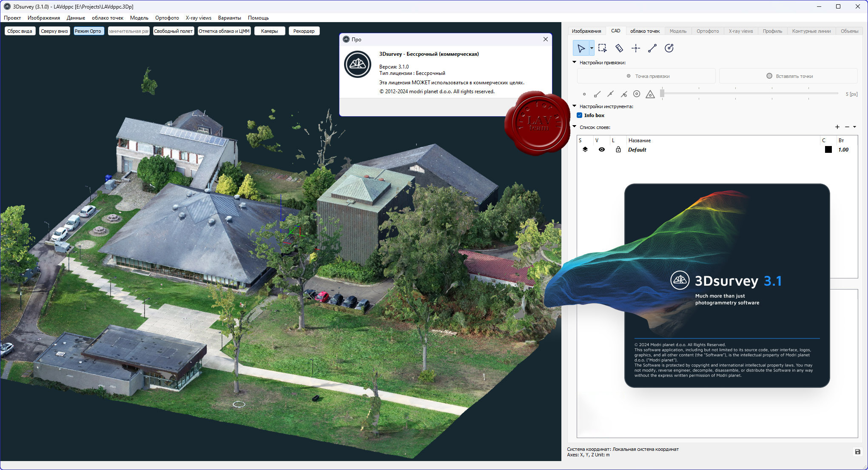Collapse the Список слоев section
The height and width of the screenshot is (470, 868).
pos(575,126)
